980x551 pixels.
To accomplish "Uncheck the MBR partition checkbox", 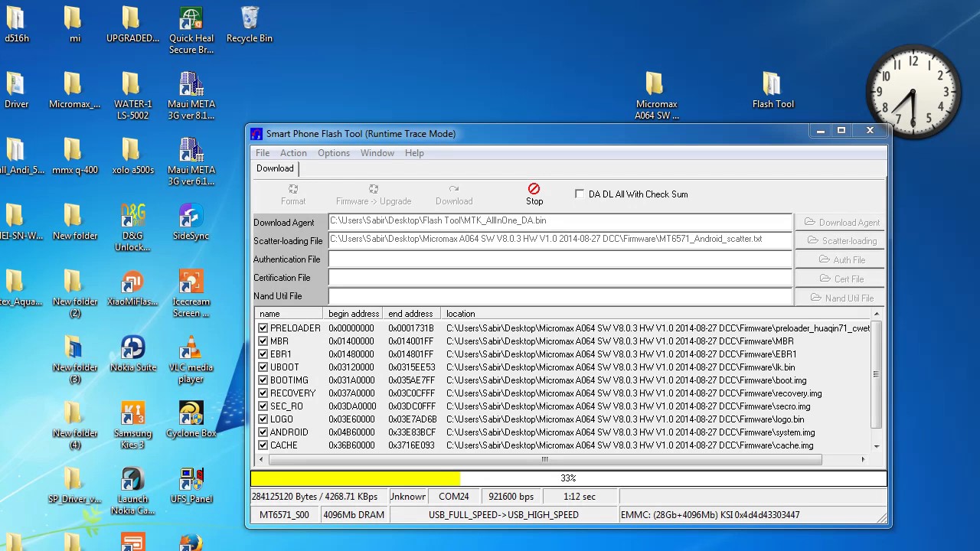I will [263, 341].
